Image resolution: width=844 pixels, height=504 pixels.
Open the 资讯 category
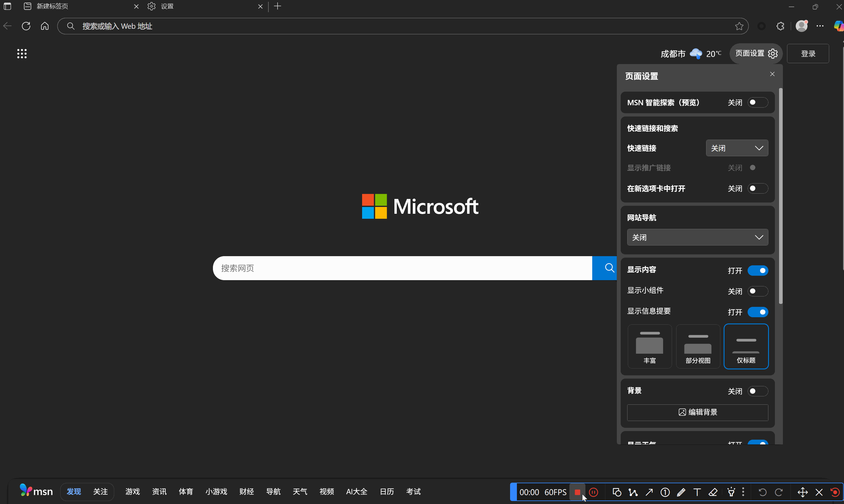(x=159, y=492)
